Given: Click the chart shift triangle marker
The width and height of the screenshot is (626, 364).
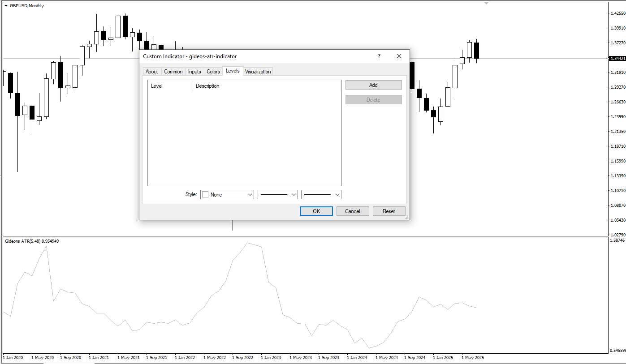Looking at the screenshot, I should (486, 3).
